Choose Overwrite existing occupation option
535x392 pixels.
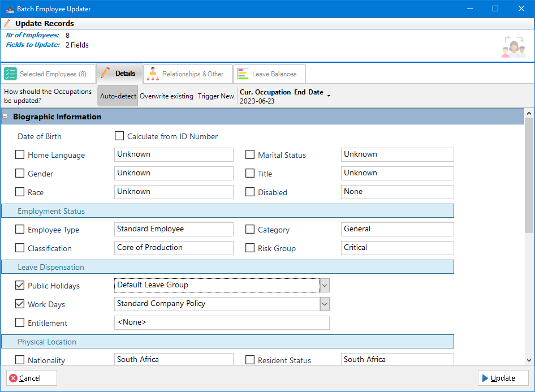tap(166, 96)
